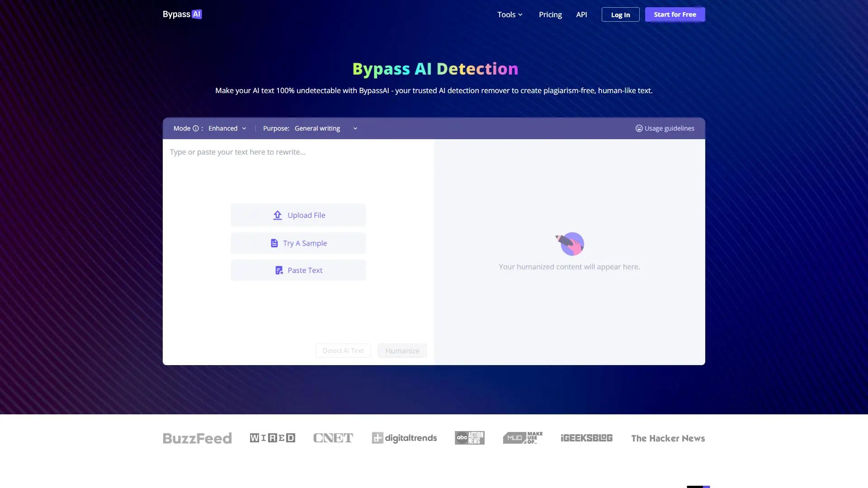Click the Paste Text clipboard icon
The height and width of the screenshot is (488, 868).
[279, 270]
